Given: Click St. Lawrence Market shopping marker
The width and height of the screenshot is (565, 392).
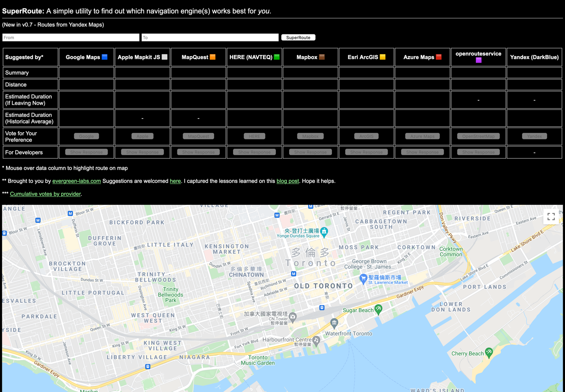Looking at the screenshot, I should (363, 278).
